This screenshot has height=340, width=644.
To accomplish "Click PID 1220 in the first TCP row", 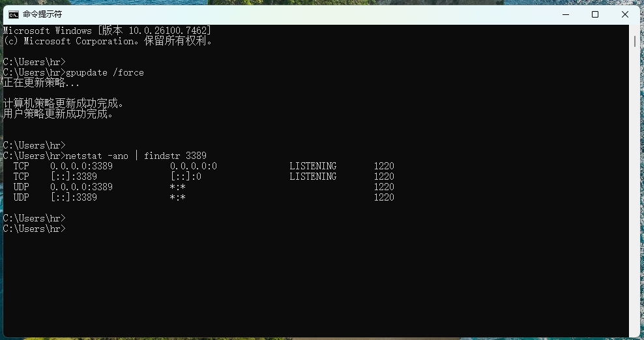I will coord(384,166).
